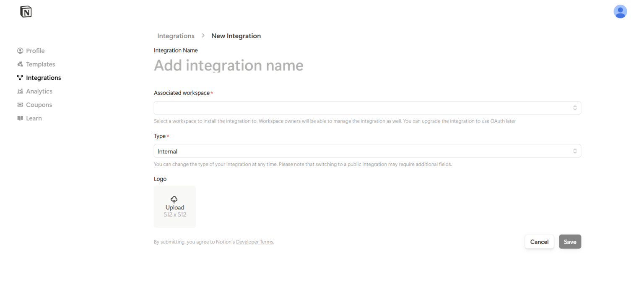
Task: Click the Coupons sidebar icon
Action: [x=20, y=104]
